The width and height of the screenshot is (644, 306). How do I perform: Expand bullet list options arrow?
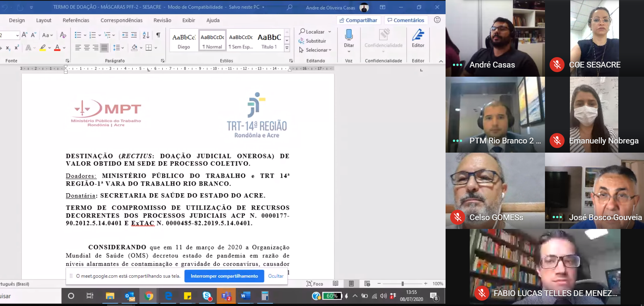pyautogui.click(x=84, y=35)
